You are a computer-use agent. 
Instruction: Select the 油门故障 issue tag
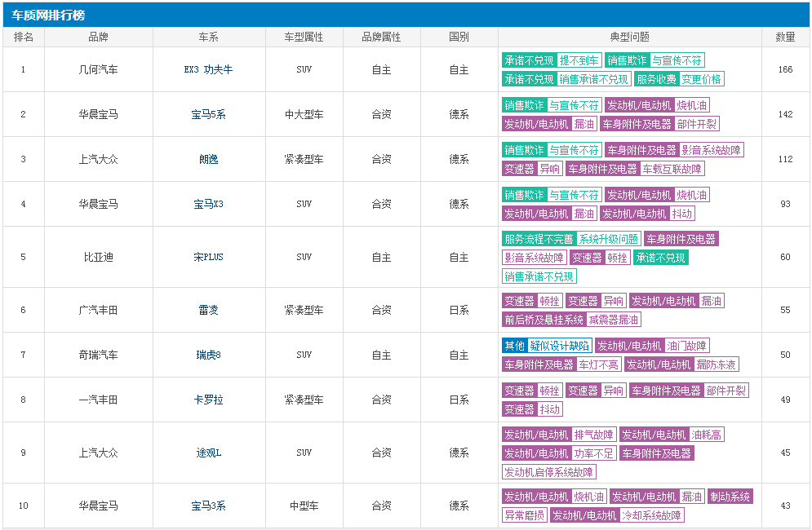tap(686, 346)
